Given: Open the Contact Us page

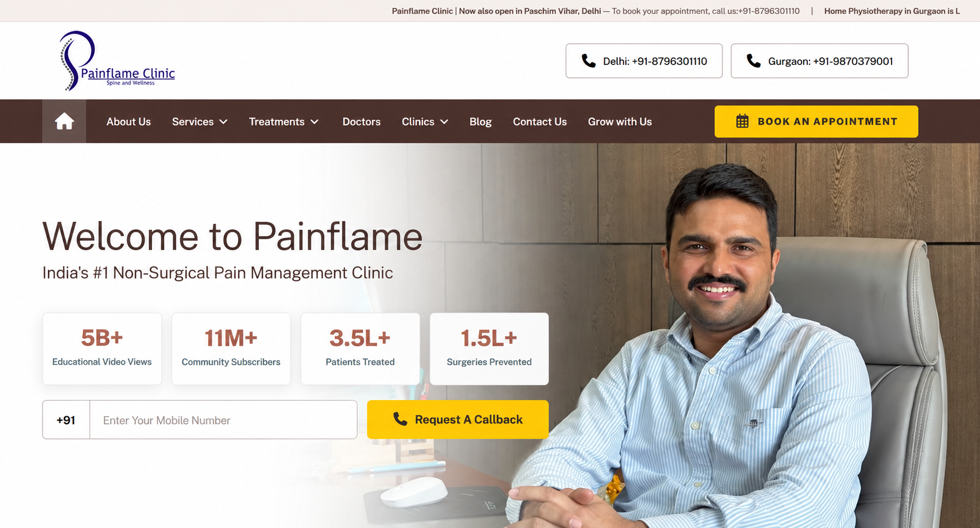Looking at the screenshot, I should point(540,122).
